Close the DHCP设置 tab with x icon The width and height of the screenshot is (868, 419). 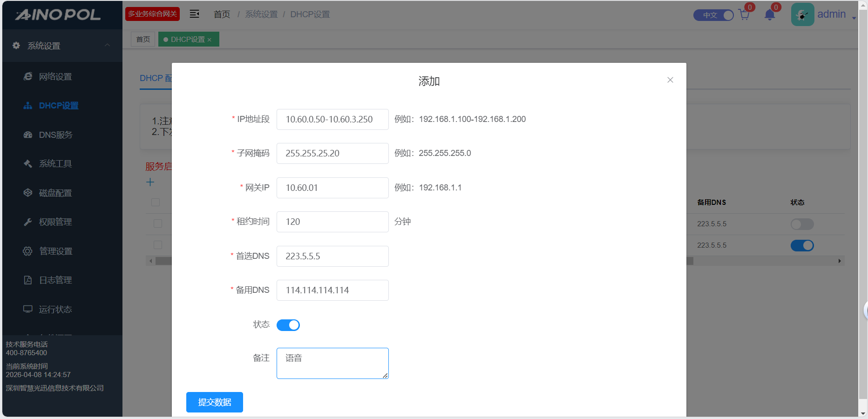coord(210,40)
